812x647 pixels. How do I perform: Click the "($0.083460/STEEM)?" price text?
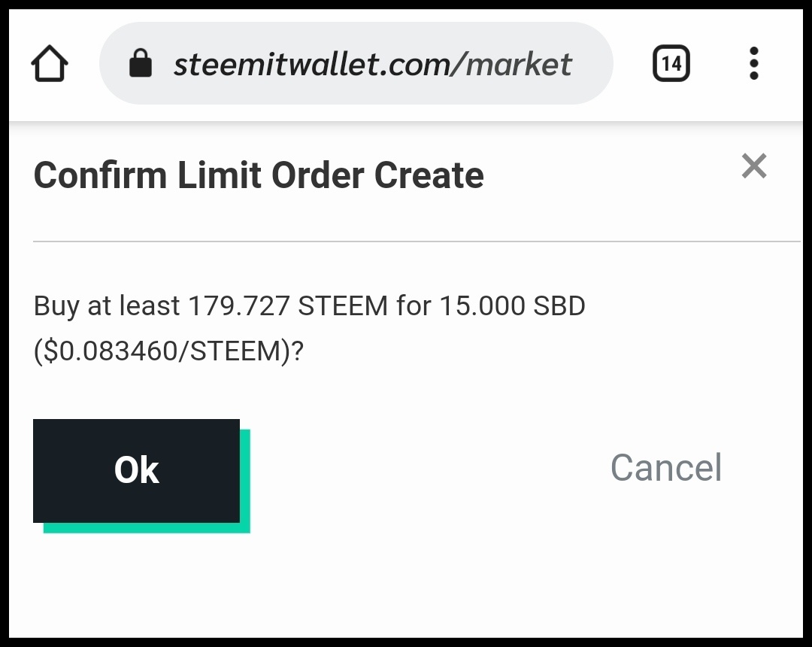[168, 351]
